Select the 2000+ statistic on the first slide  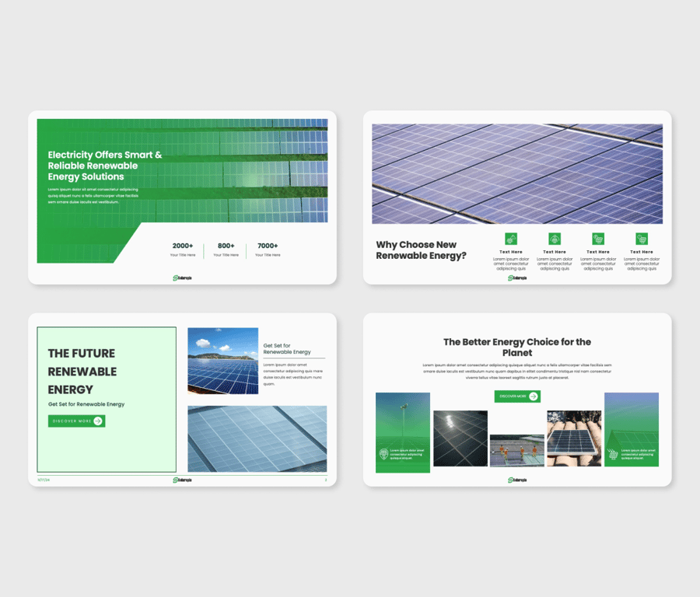coord(183,246)
